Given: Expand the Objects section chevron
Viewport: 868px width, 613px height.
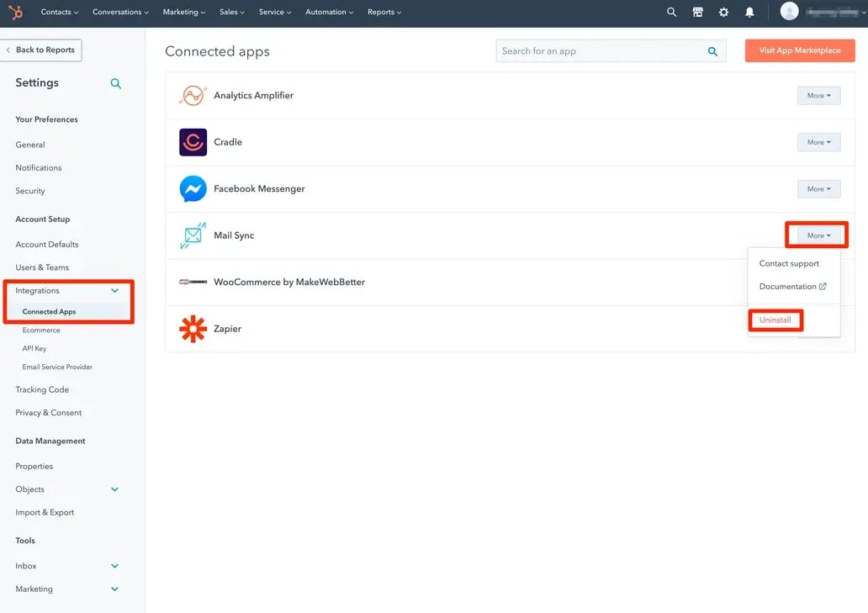Looking at the screenshot, I should (x=115, y=489).
